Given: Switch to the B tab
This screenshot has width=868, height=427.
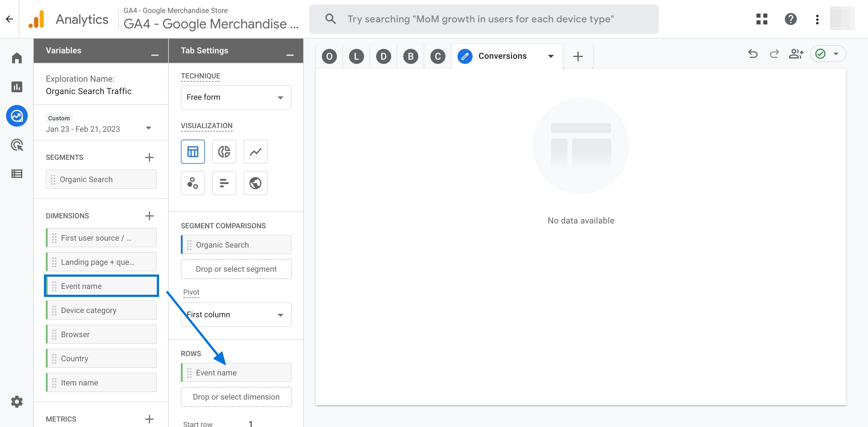Looking at the screenshot, I should pyautogui.click(x=411, y=56).
